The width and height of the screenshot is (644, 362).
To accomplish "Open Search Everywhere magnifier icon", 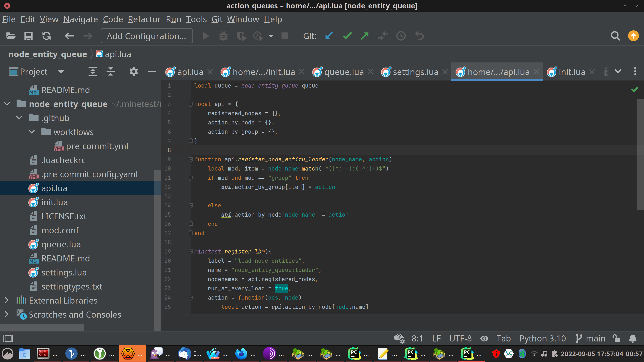I will coord(615,36).
